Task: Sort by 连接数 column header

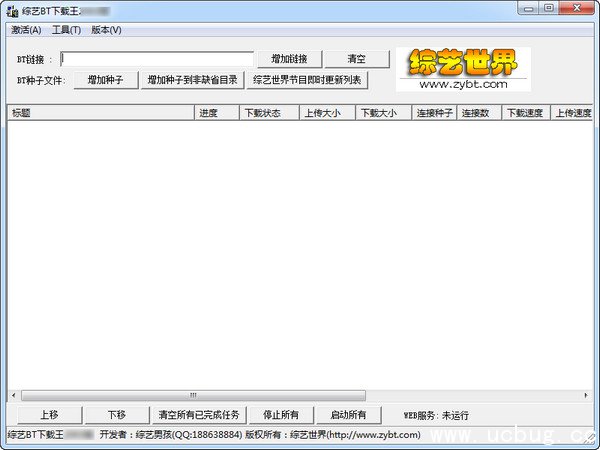Action: [479, 113]
